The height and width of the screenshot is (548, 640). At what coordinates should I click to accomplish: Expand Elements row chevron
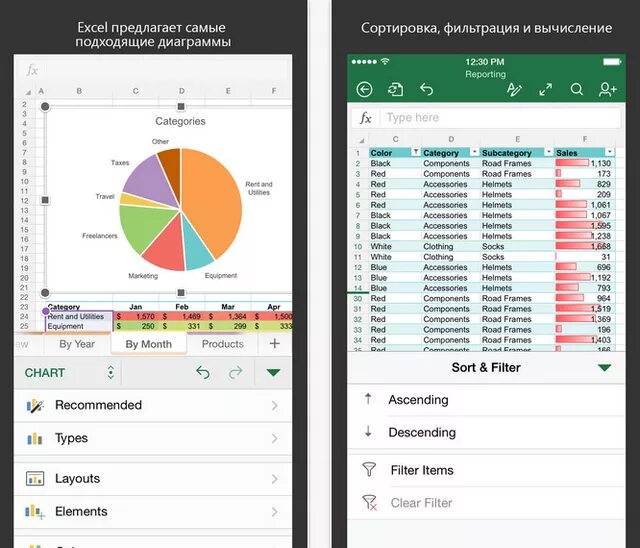pos(275,512)
